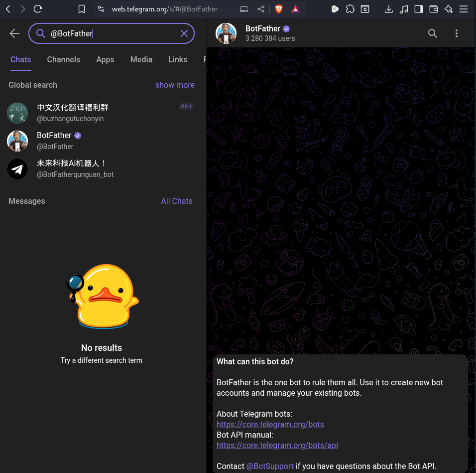Open the Ad options badge on sponsored result
Viewport: 476px width, 473px height.
click(x=186, y=106)
